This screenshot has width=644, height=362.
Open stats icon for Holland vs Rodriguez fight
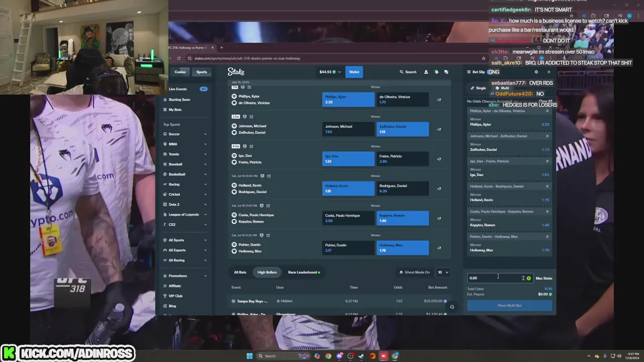(269, 176)
